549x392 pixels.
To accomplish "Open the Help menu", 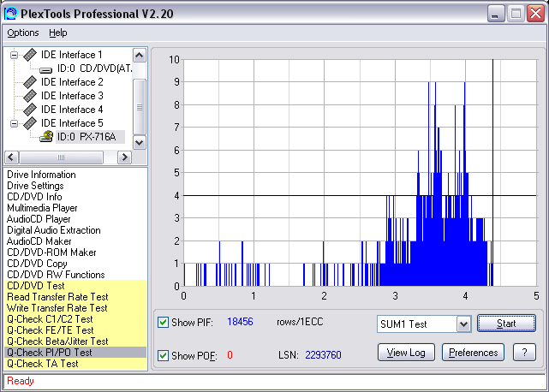I will point(57,33).
